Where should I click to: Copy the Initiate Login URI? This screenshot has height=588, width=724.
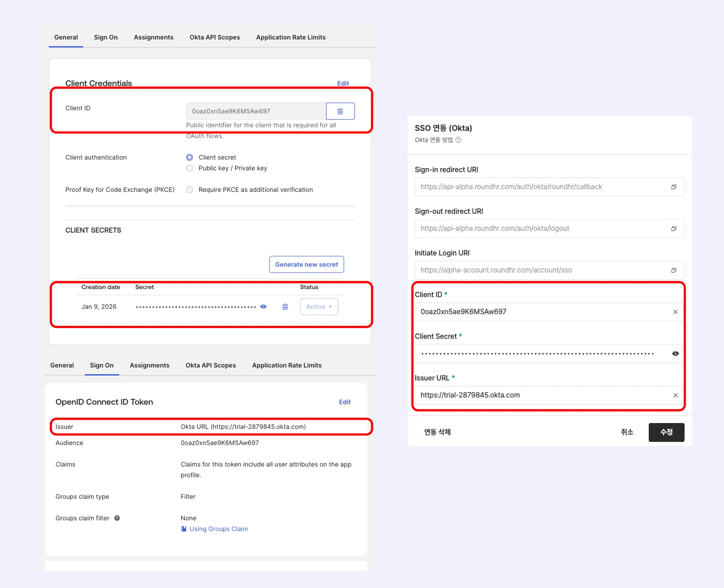673,270
